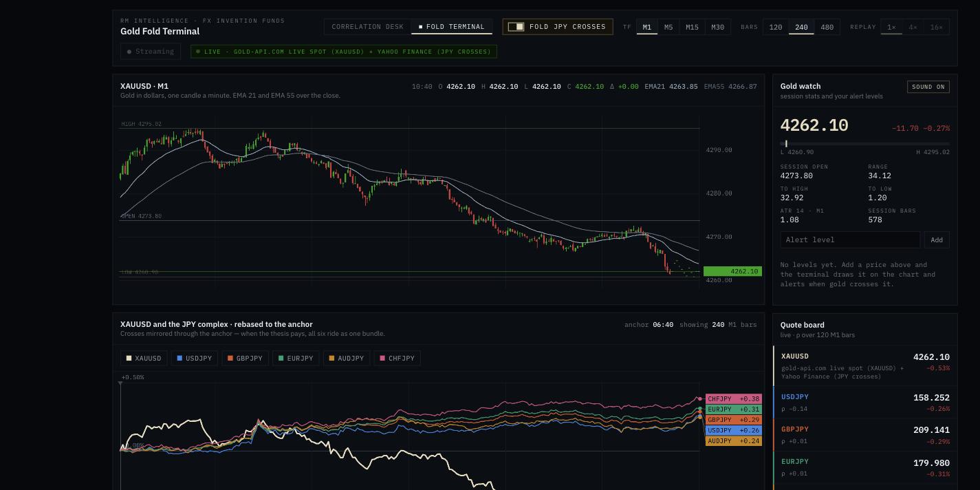Click the anchor time 06:40
This screenshot has width=980, height=490.
(x=662, y=325)
